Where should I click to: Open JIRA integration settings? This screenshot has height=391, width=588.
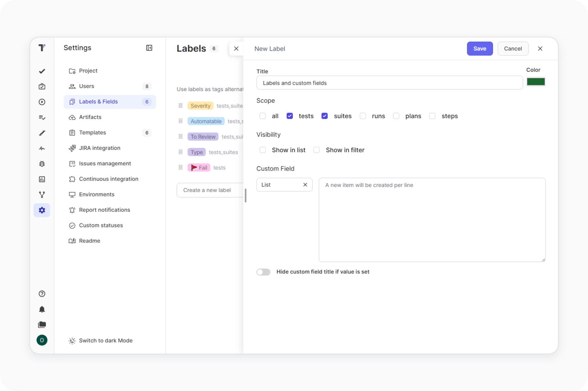110,148
